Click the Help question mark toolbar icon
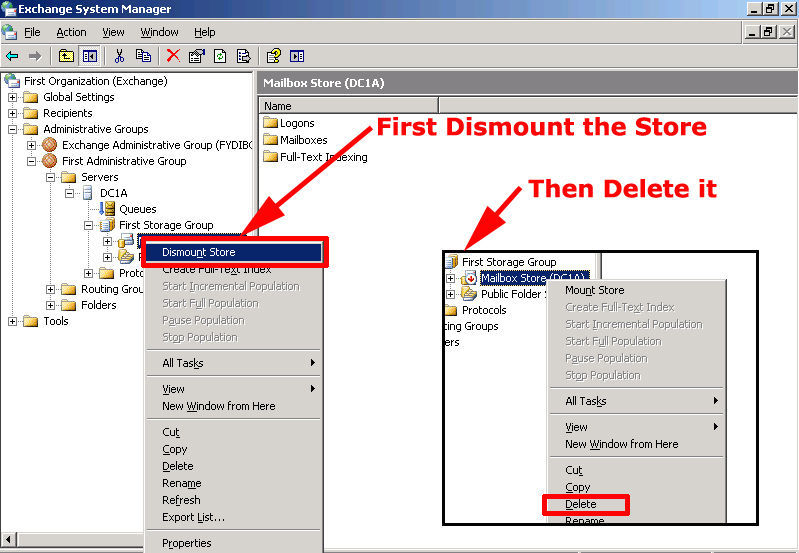799x553 pixels. click(274, 56)
